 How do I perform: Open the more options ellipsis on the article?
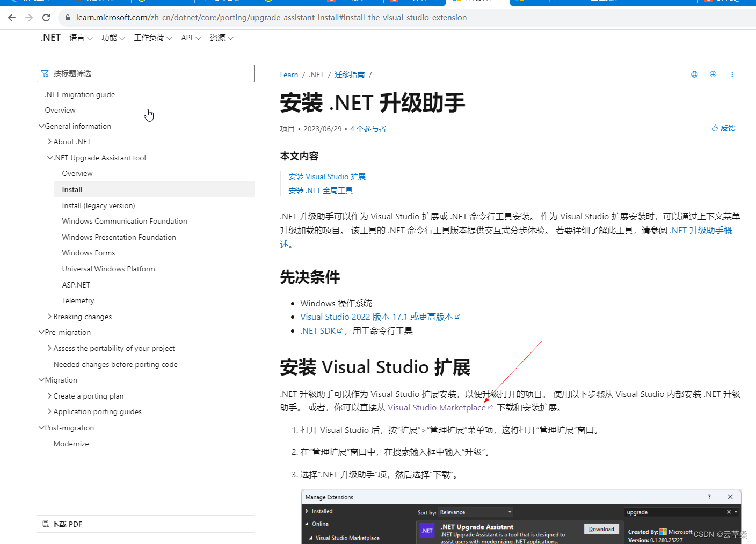732,74
